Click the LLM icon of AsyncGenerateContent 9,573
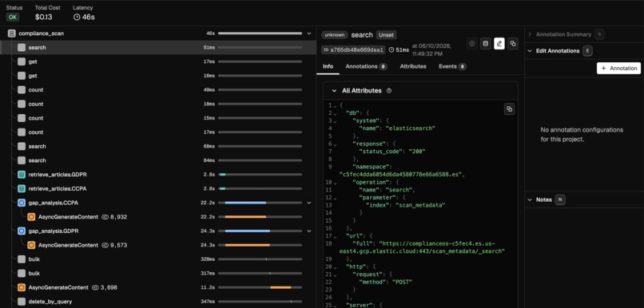This screenshot has width=644, height=308. pos(31,245)
